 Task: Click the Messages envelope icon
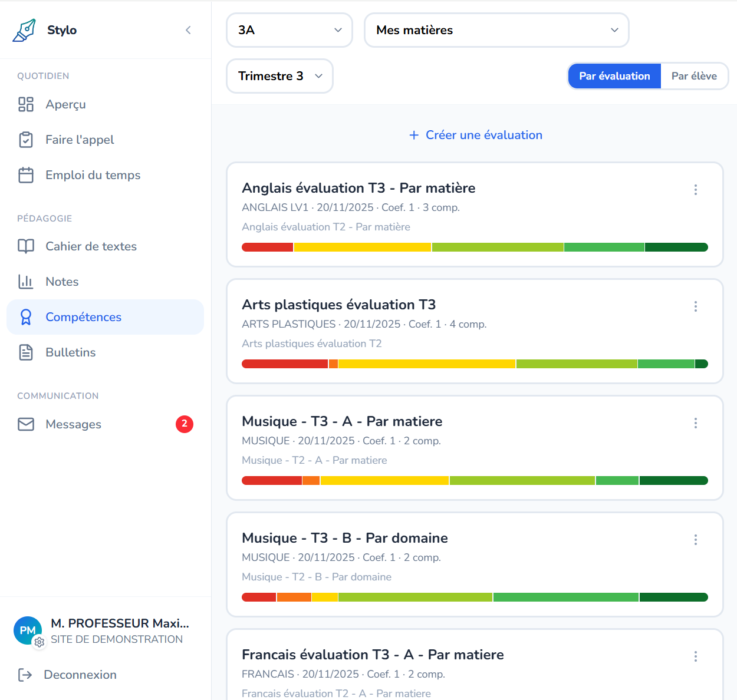click(26, 424)
